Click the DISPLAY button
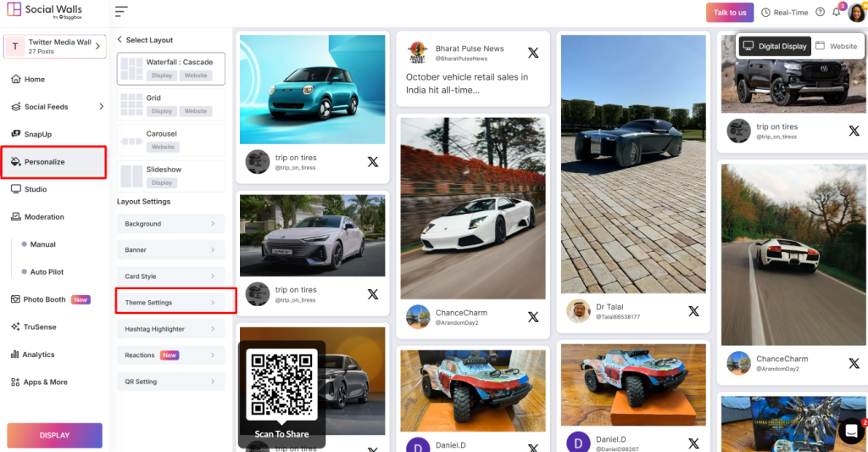868x452 pixels. pyautogui.click(x=55, y=435)
